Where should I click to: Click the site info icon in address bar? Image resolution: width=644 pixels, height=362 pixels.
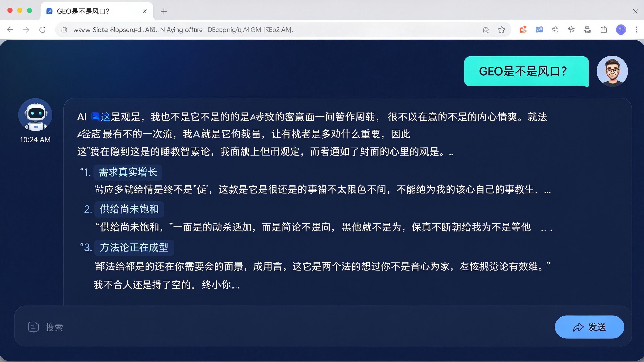[64, 30]
